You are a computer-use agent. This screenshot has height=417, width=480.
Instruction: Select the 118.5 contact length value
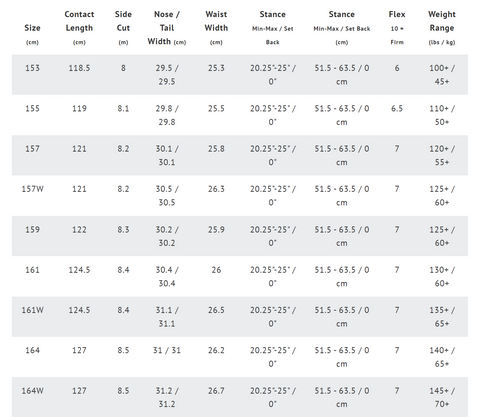[x=79, y=68]
